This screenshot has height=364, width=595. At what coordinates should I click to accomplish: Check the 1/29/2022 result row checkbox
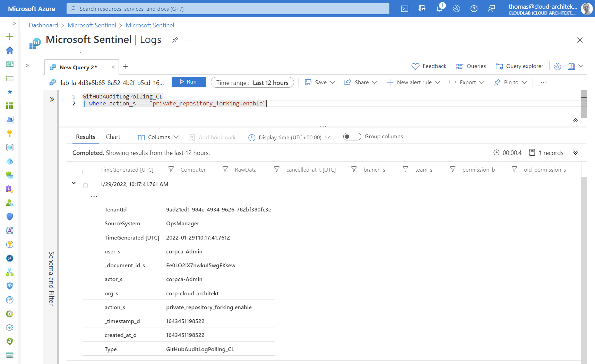tap(85, 185)
